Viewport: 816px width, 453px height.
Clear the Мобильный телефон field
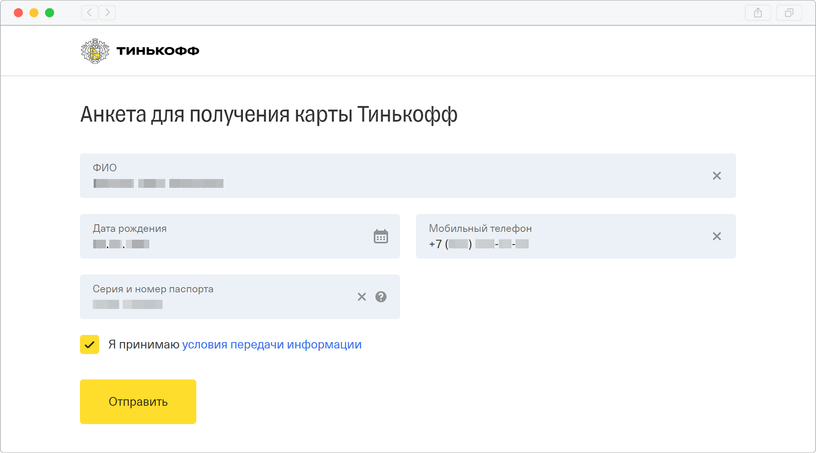717,236
